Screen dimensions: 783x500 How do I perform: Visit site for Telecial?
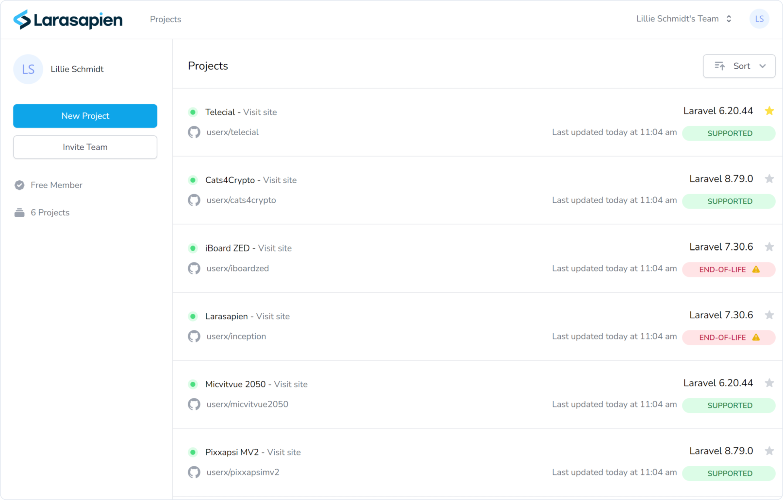260,112
